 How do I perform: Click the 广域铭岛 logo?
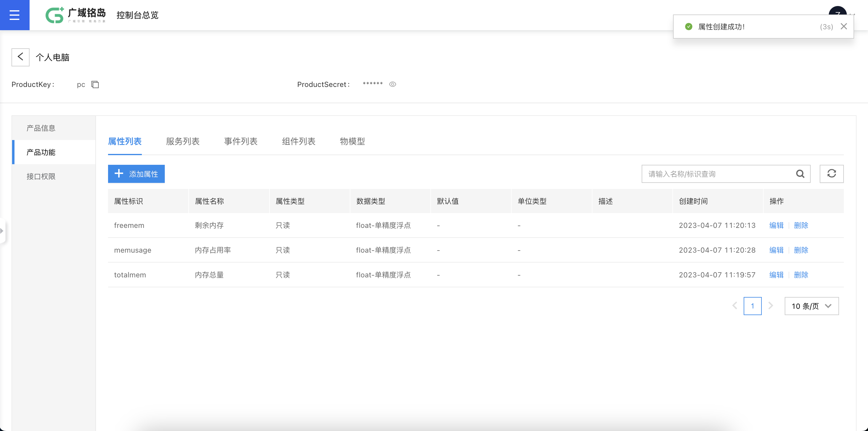75,15
